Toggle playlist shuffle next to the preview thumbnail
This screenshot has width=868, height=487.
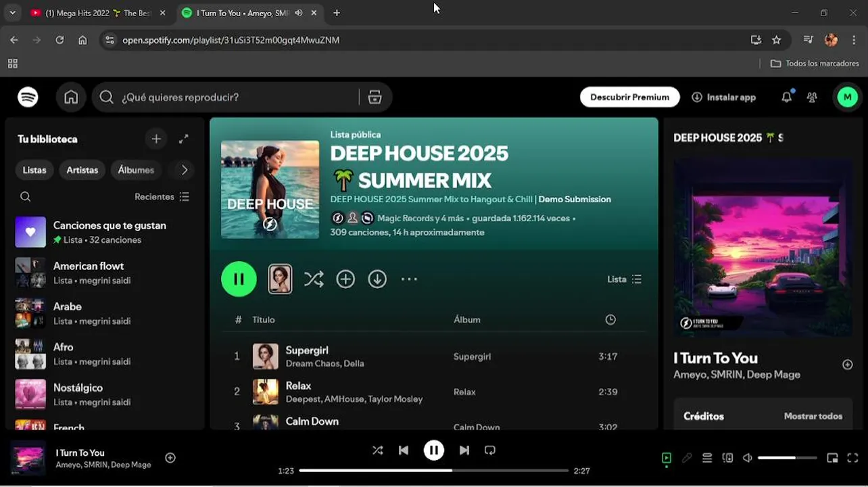tap(314, 279)
